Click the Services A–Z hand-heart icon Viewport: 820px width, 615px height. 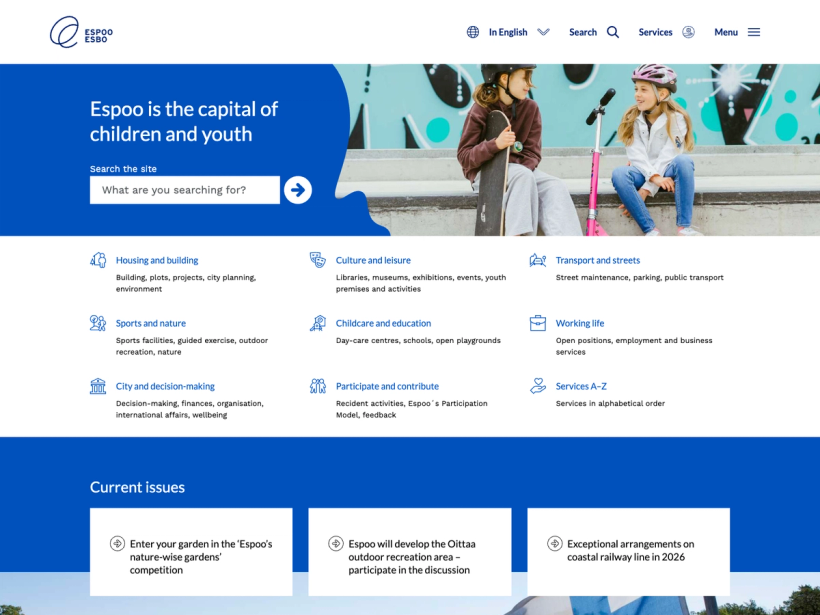(x=538, y=386)
